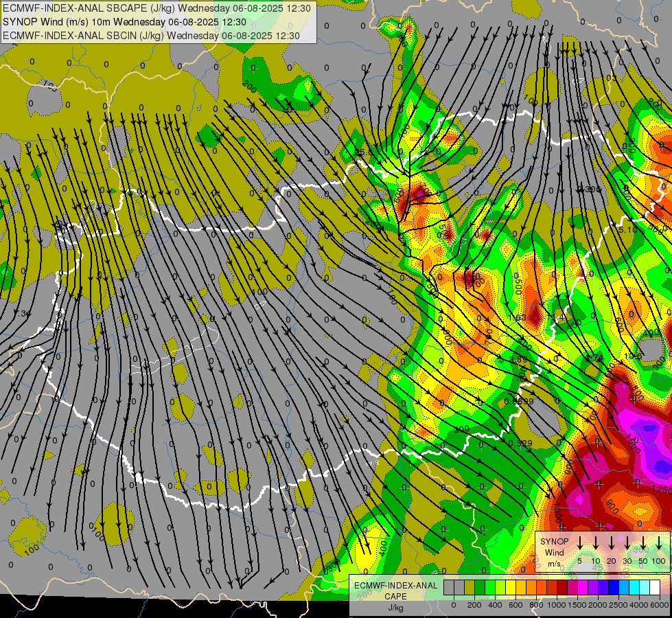Click the 3.89 station value on the map

(x=518, y=359)
